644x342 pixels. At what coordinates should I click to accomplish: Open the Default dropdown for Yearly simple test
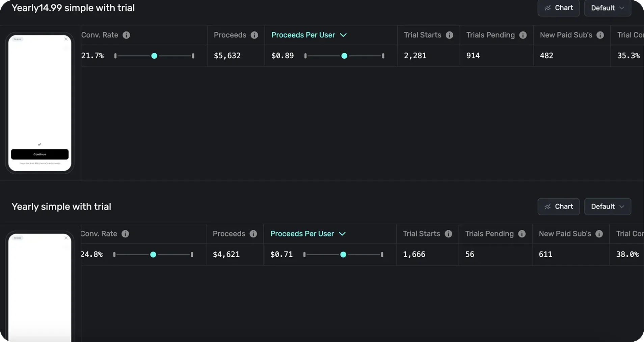[607, 206]
